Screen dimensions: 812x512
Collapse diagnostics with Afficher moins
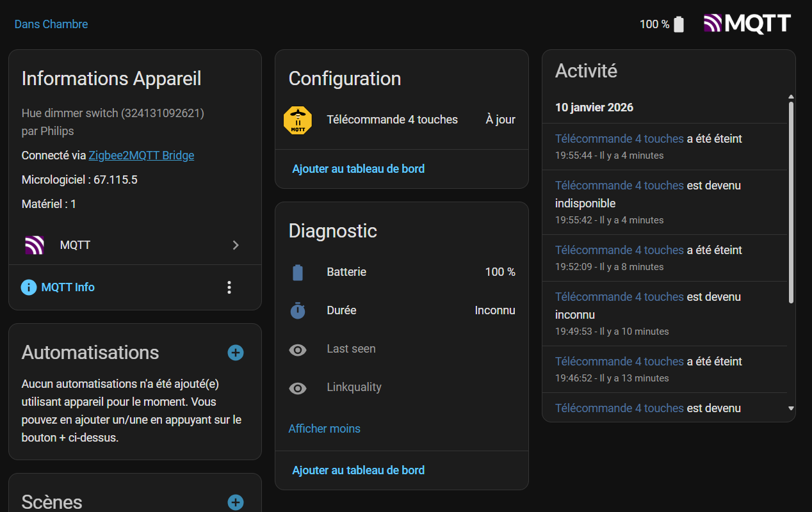point(325,429)
